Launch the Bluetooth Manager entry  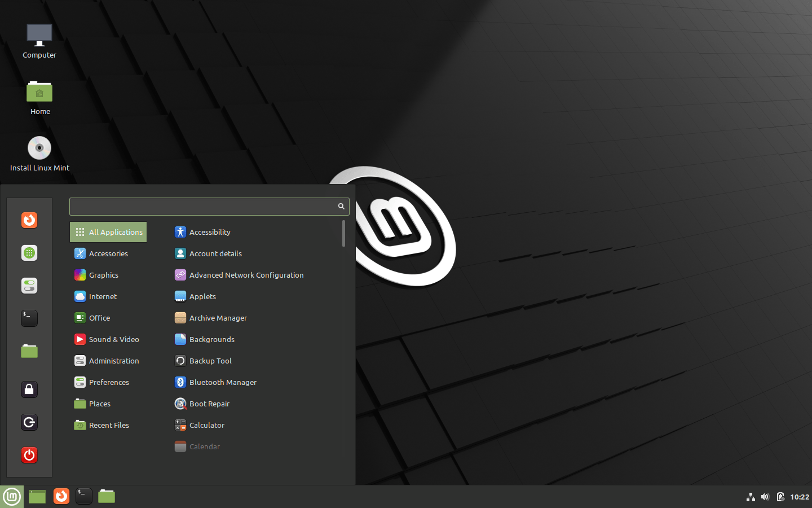tap(222, 382)
